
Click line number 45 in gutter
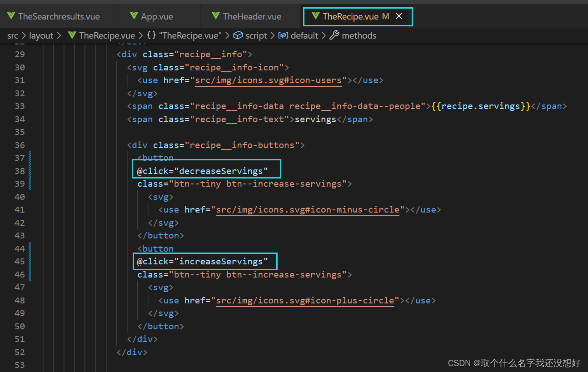pos(20,262)
